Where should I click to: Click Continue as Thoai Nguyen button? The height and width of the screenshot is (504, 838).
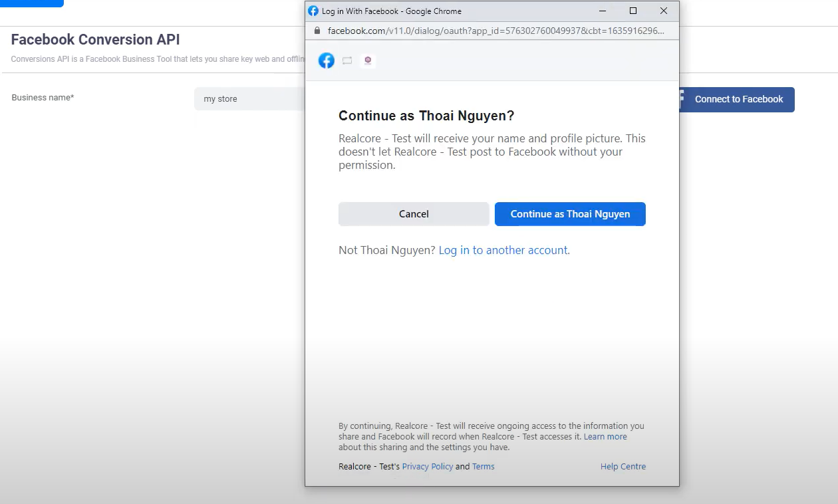(x=570, y=214)
